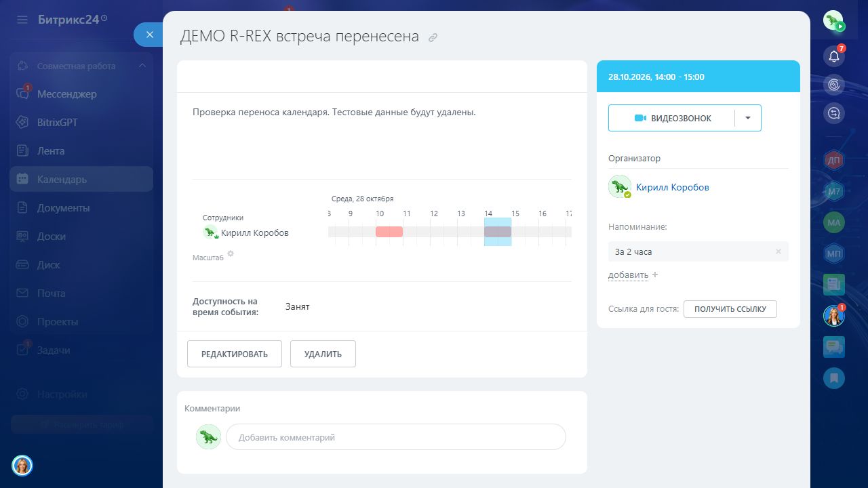Click ПОЛУЧИТЬ ССЫЛКУ for guest link
Screen dimensions: 868x488
(x=730, y=309)
